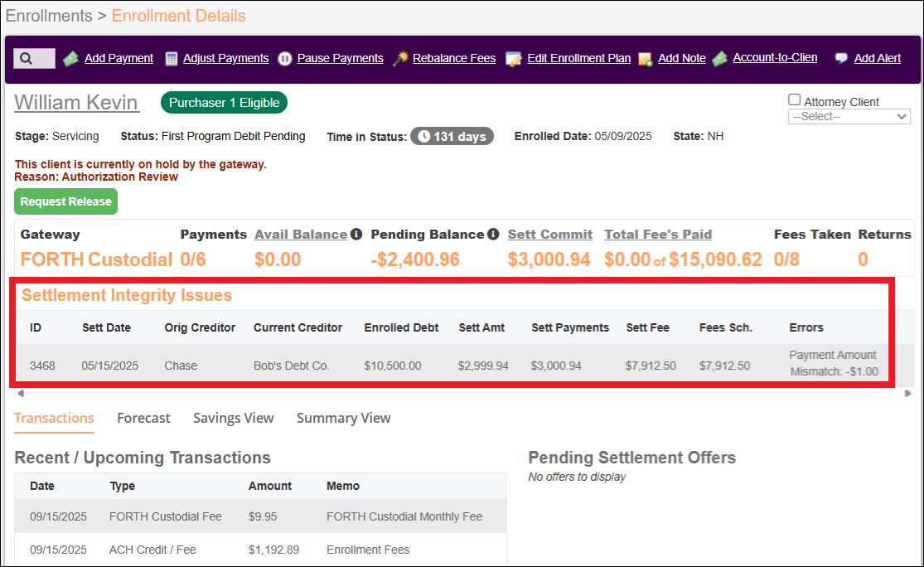Click the $10,500.00 enrolled debt value
Viewport: 924px width, 567px height.
pyautogui.click(x=393, y=366)
